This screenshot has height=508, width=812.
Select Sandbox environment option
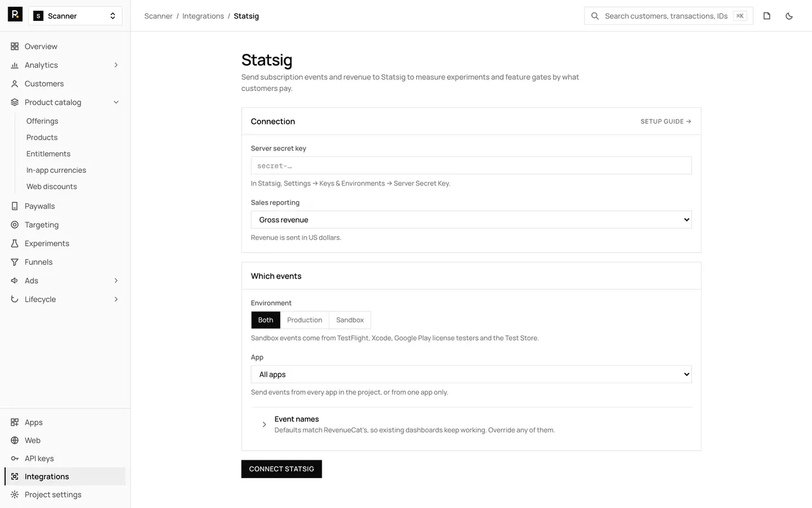(x=350, y=320)
